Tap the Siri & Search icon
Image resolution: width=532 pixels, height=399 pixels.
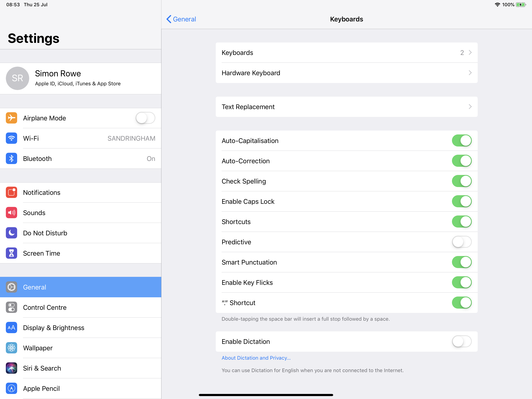pos(11,368)
